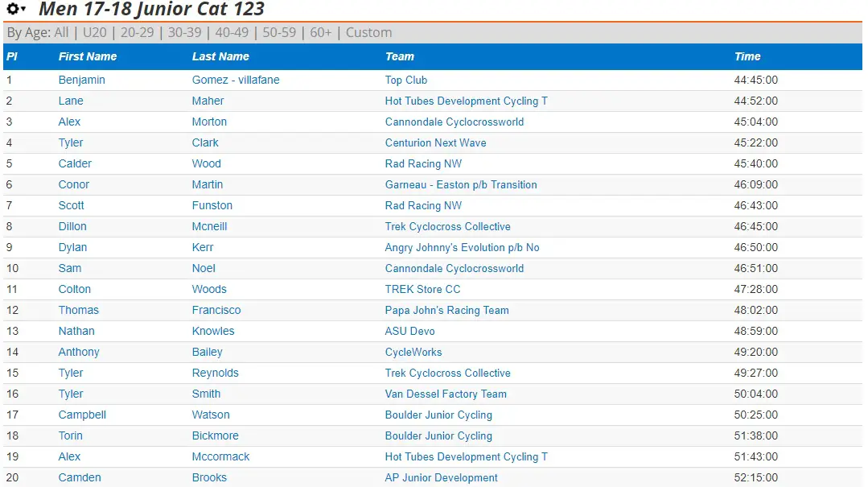Click last name Maher
This screenshot has width=868, height=487.
[x=208, y=101]
